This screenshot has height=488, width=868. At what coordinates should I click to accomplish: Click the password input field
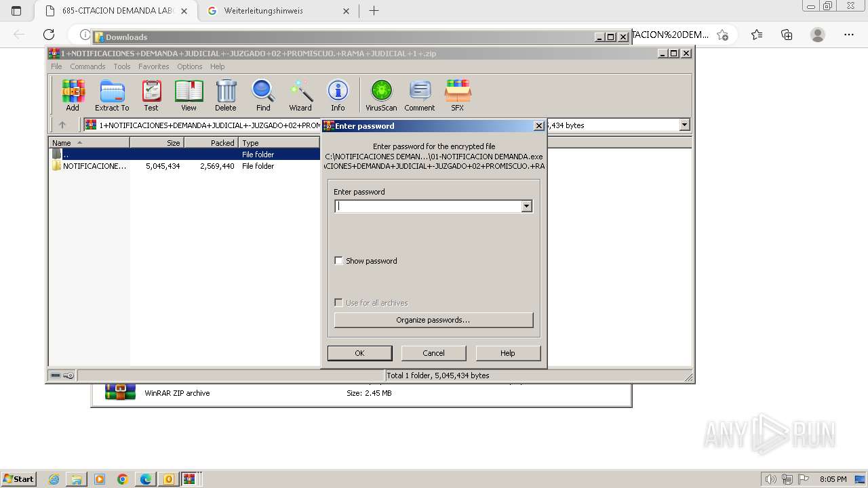pos(428,206)
